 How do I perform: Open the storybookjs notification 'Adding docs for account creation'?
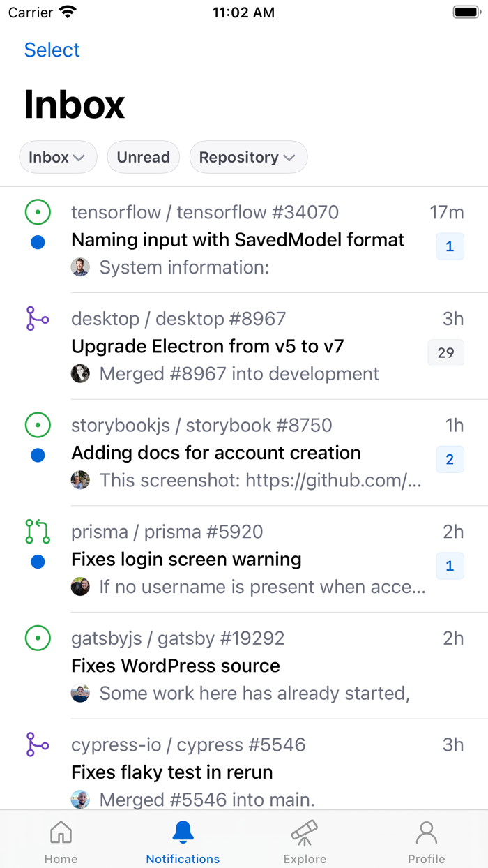[216, 452]
